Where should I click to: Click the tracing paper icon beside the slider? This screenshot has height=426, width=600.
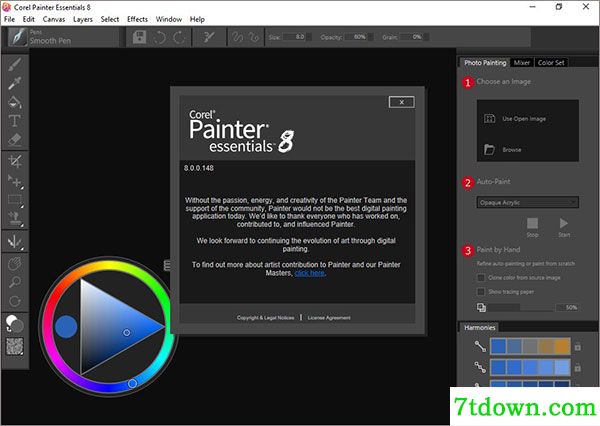click(x=481, y=307)
